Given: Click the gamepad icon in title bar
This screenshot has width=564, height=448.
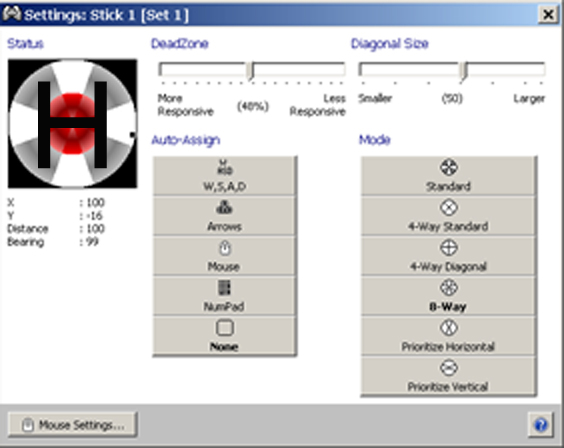Looking at the screenshot, I should 11,14.
